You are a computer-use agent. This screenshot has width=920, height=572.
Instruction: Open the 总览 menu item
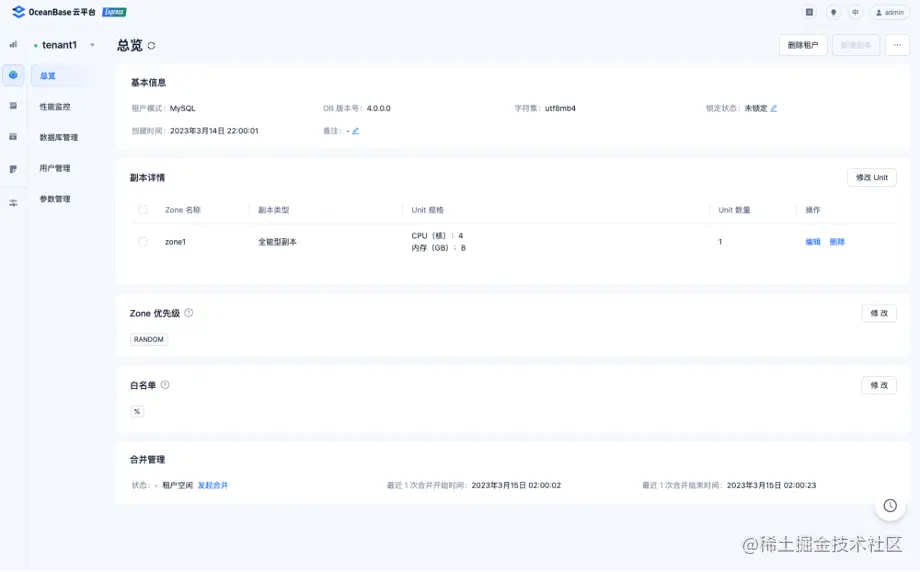[48, 76]
